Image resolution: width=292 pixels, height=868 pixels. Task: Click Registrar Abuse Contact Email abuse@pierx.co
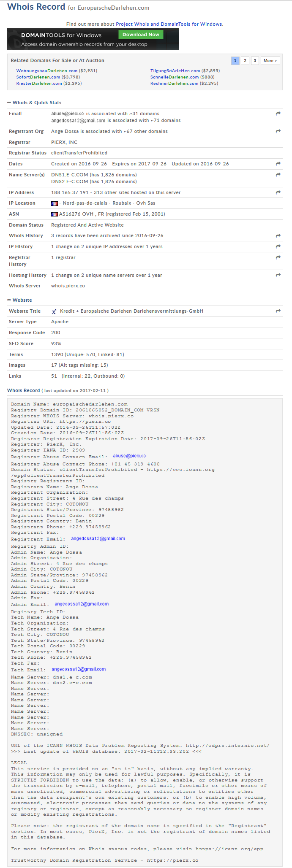129,456
